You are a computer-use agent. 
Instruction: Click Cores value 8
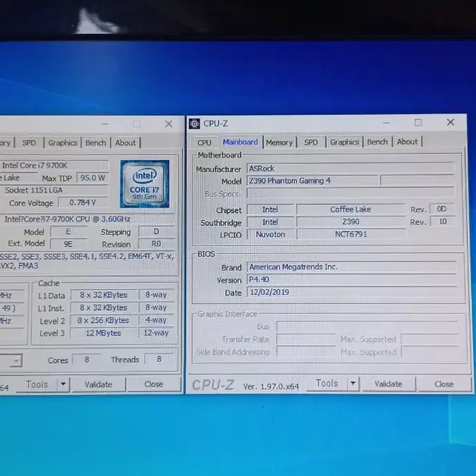[x=87, y=360]
